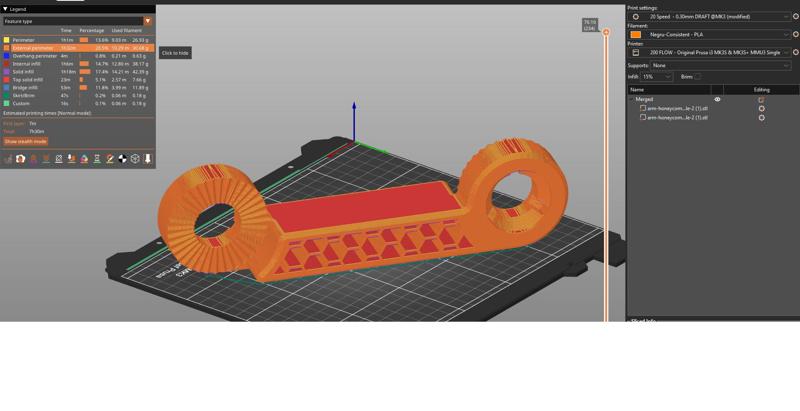Click the Name column header
Screen dimensions: 800x411
point(637,90)
